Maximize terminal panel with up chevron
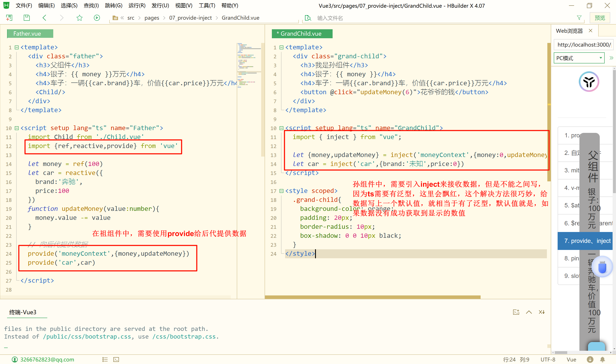Viewport: 616px width, 364px height. [529, 312]
